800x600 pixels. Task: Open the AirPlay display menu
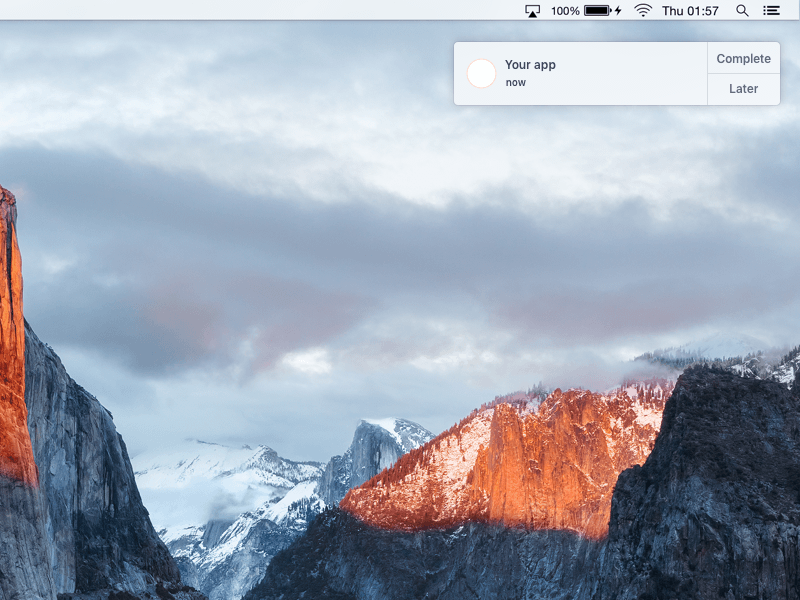click(532, 11)
